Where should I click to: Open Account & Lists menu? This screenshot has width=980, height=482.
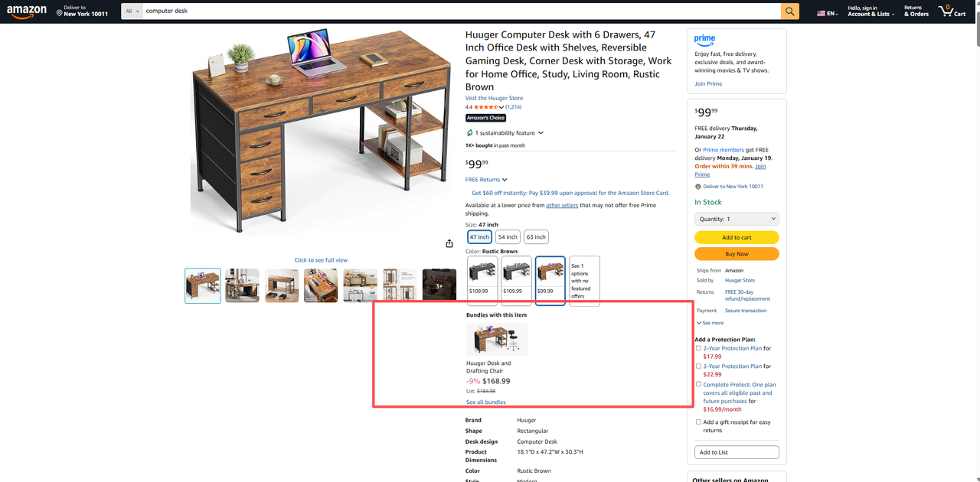coord(870,11)
